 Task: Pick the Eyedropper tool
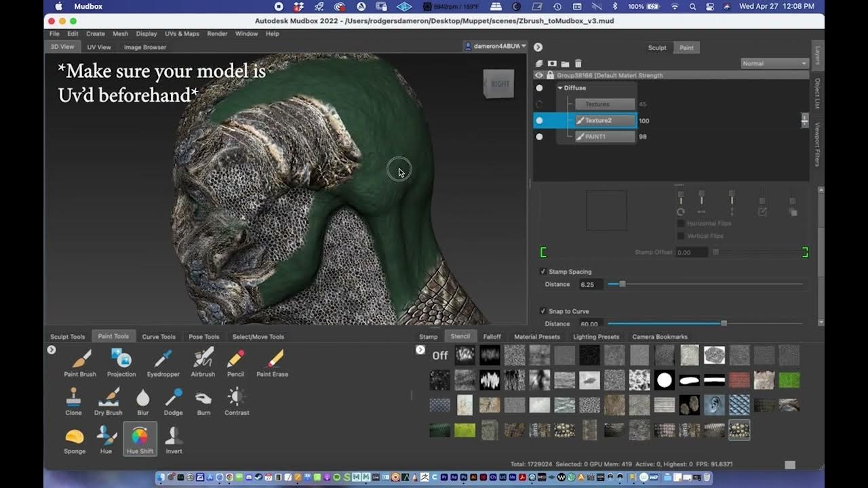(163, 363)
